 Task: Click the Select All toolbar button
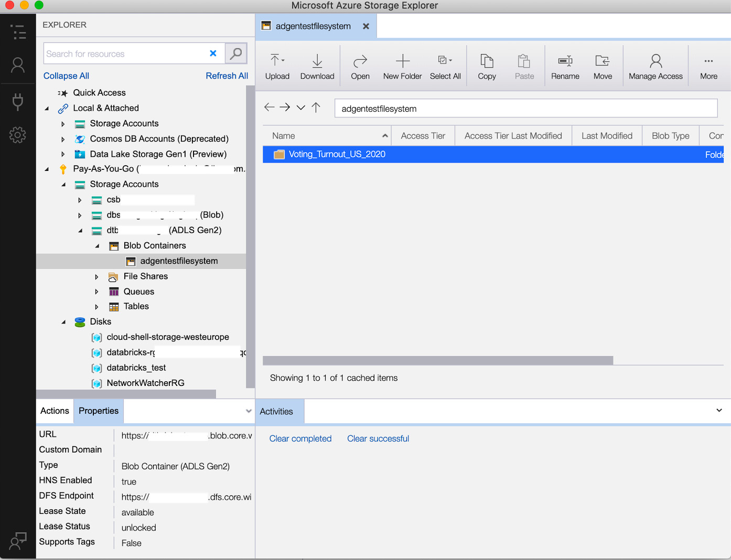point(445,67)
